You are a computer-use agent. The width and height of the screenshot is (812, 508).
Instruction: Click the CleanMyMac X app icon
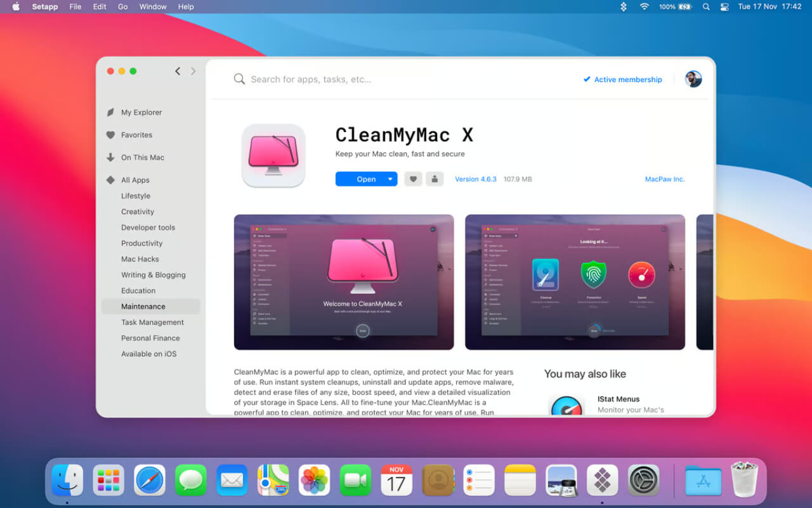tap(273, 156)
